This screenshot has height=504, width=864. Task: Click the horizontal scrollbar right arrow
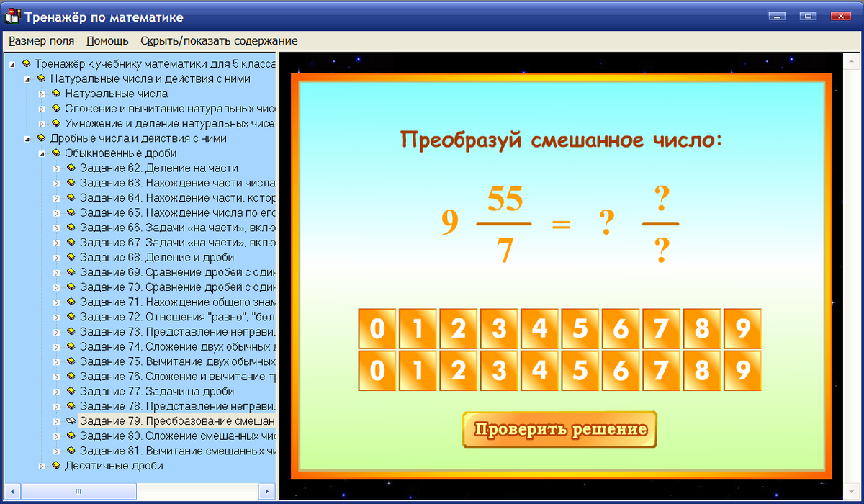pos(266,492)
